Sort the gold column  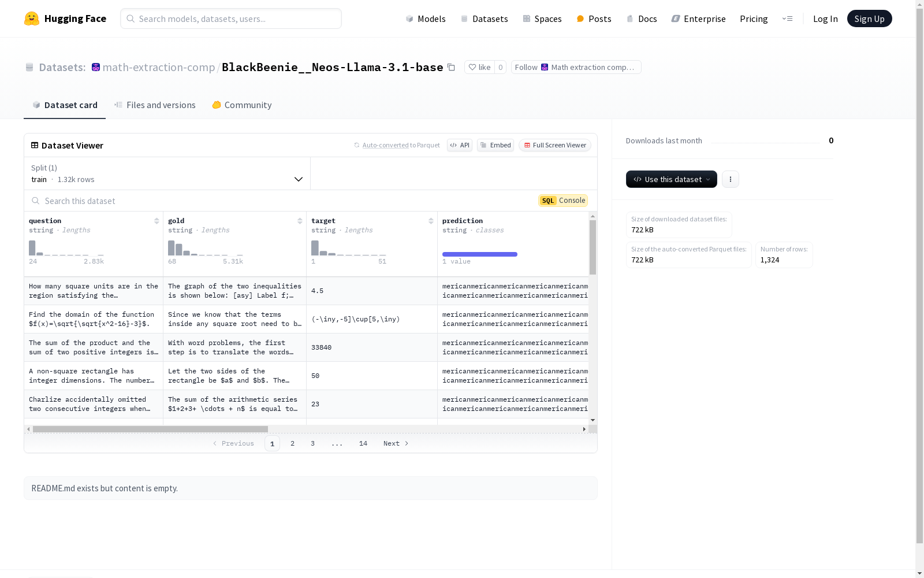click(300, 221)
